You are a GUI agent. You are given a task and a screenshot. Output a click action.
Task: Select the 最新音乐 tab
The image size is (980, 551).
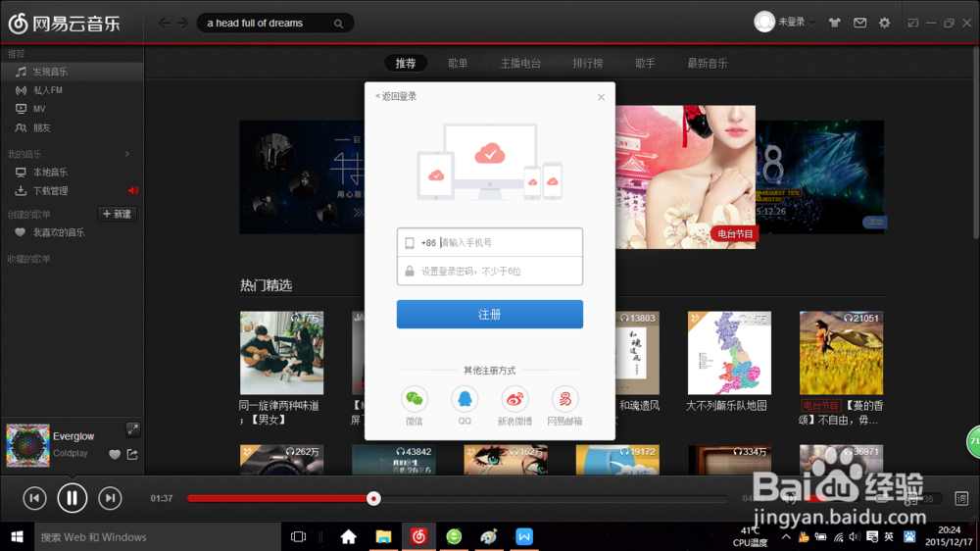click(x=708, y=63)
